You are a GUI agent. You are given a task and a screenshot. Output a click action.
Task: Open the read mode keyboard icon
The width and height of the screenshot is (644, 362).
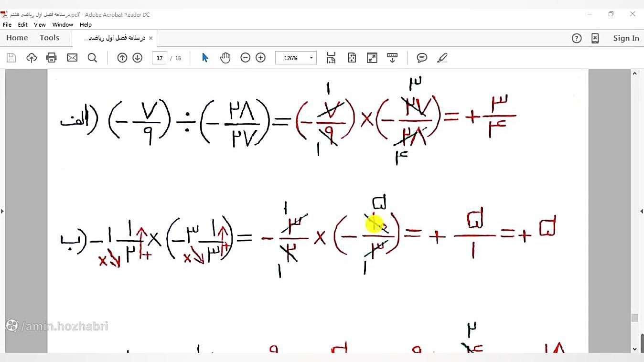(392, 58)
